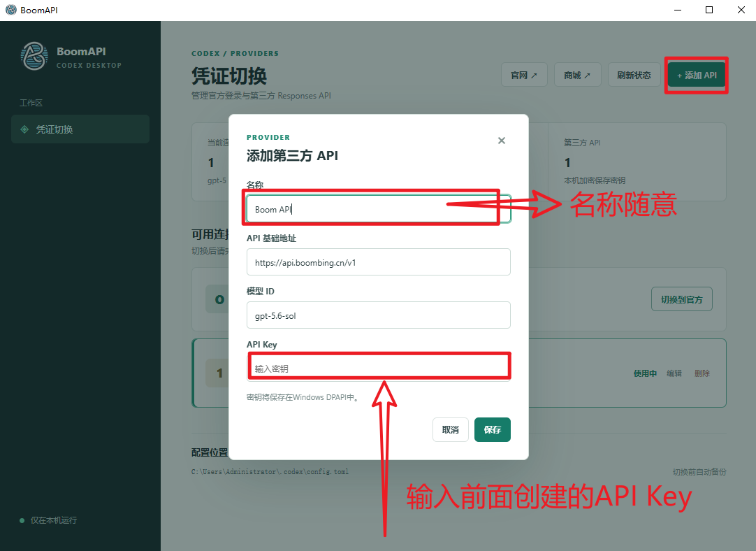Click the 第三方 API card heading
Viewport: 756px width, 551px height.
coord(583,143)
